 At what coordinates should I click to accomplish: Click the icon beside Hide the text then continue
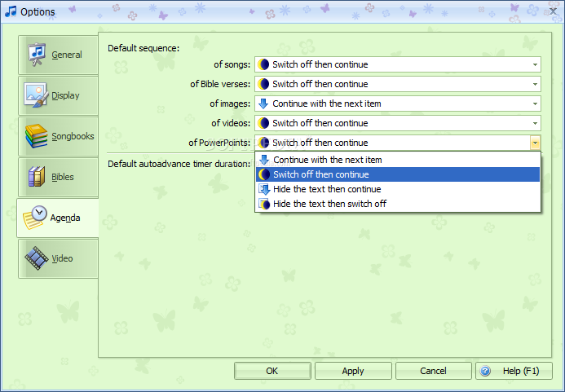point(264,189)
